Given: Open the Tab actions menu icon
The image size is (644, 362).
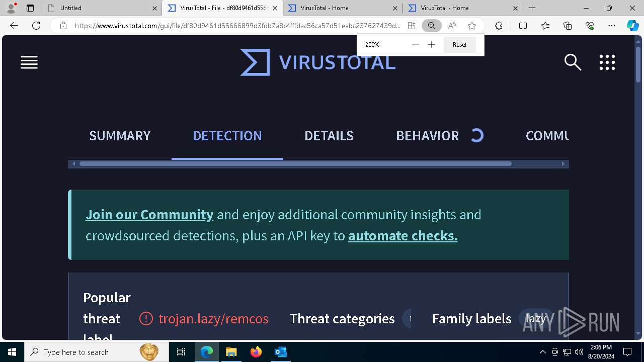Looking at the screenshot, I should point(30,8).
